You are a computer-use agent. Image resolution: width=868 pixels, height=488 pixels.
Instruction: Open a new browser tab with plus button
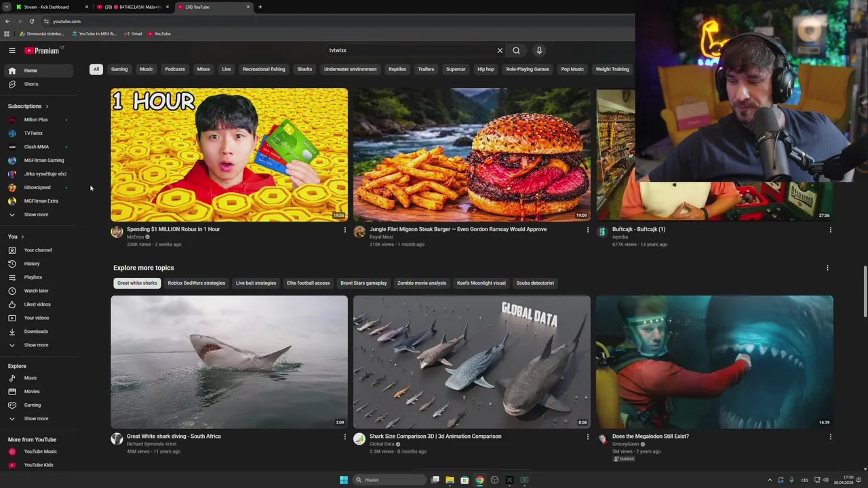point(260,7)
